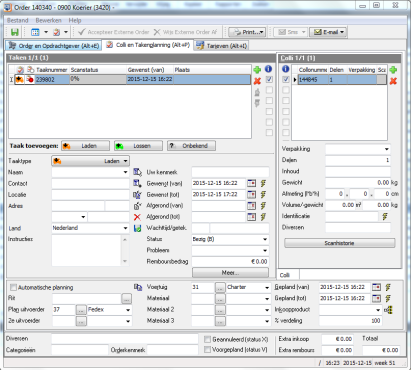Click blue info icon beside Taken list

click(268, 69)
